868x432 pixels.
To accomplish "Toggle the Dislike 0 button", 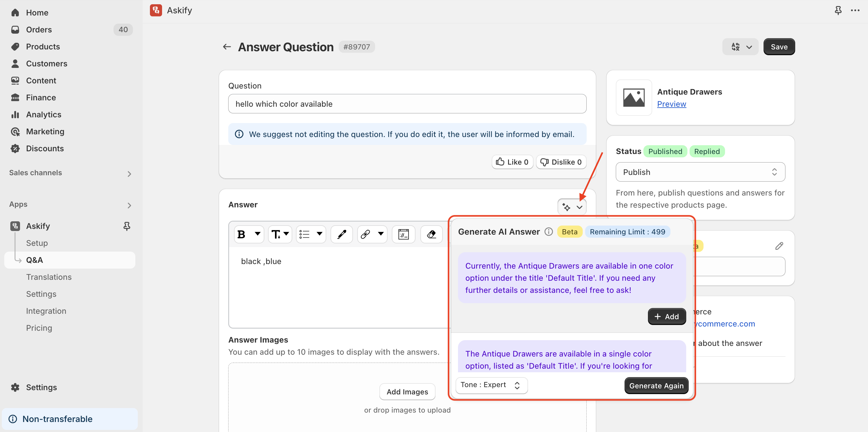I will [561, 162].
